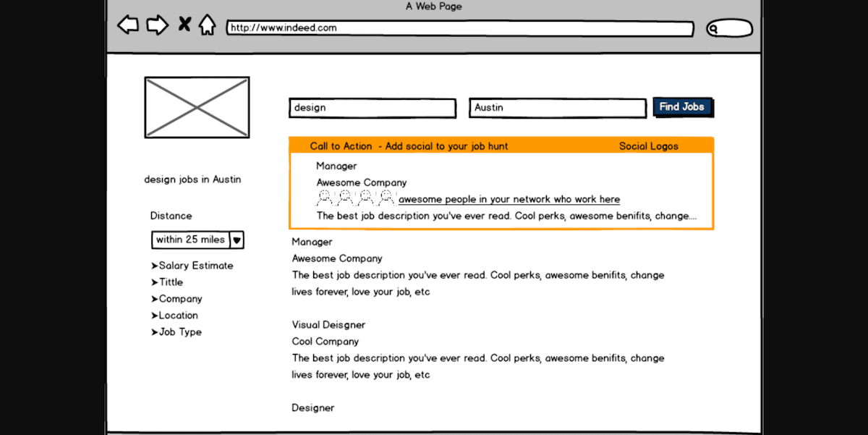868x435 pixels.
Task: Click the stop (X) browser icon
Action: pos(184,24)
